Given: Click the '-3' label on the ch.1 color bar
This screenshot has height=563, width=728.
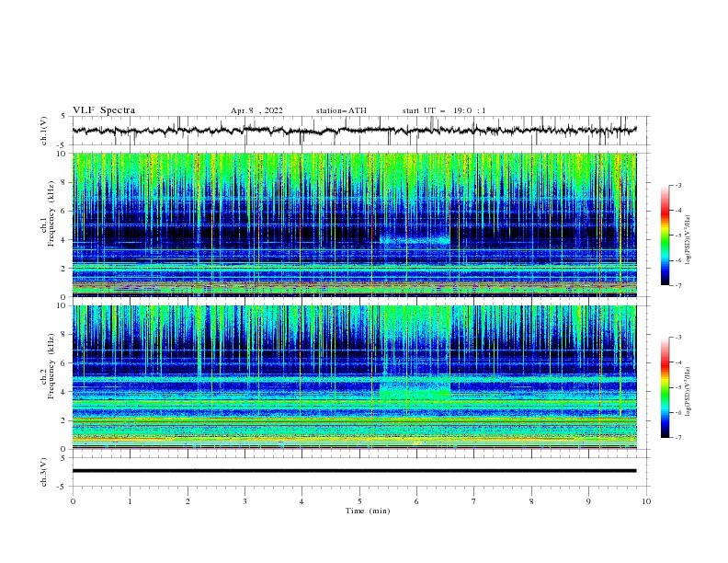Looking at the screenshot, I should (x=677, y=185).
